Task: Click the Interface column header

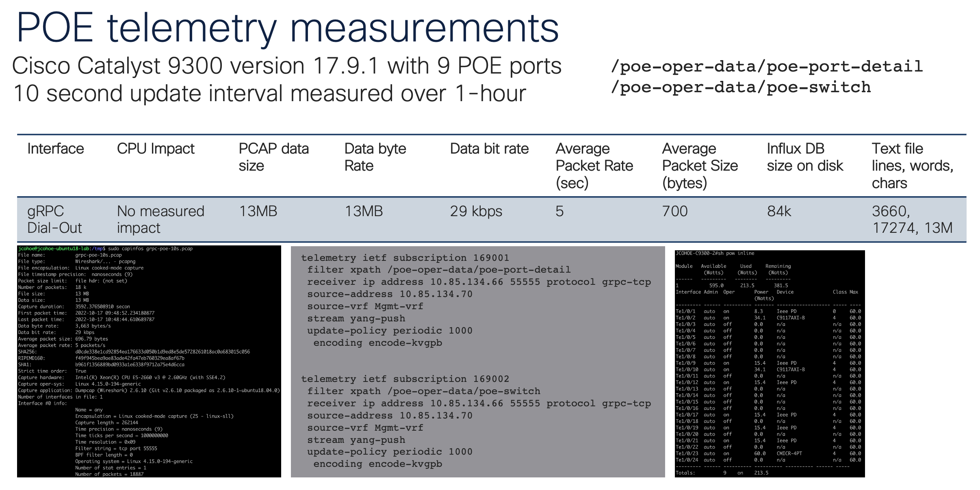Action: 56,149
